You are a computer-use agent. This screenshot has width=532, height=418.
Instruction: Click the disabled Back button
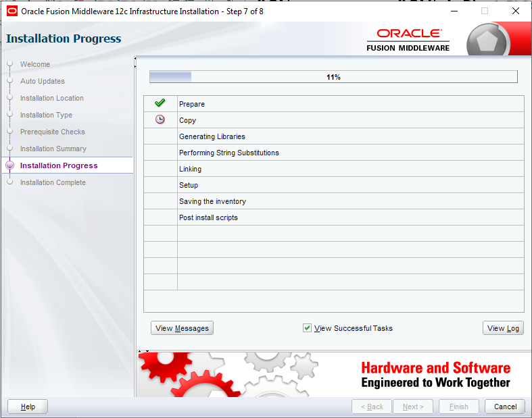(x=372, y=407)
